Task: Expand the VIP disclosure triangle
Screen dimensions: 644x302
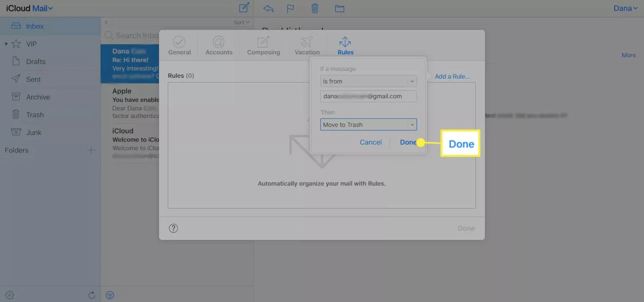Action: (x=6, y=44)
